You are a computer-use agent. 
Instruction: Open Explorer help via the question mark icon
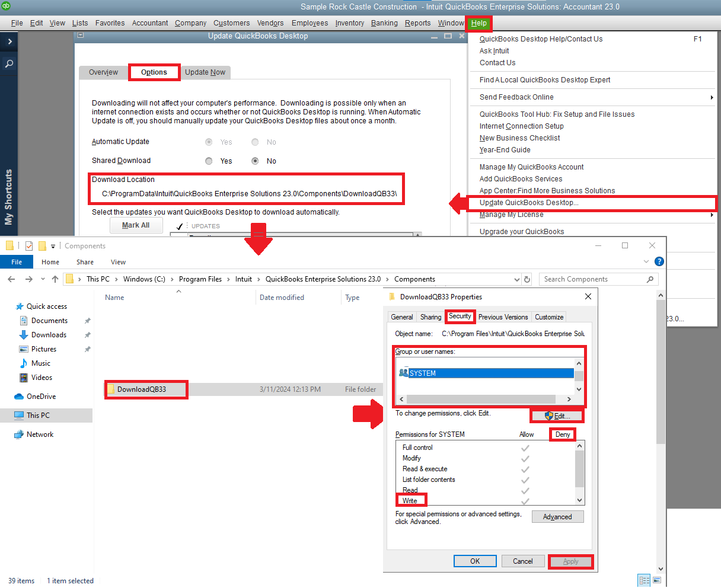click(x=659, y=261)
